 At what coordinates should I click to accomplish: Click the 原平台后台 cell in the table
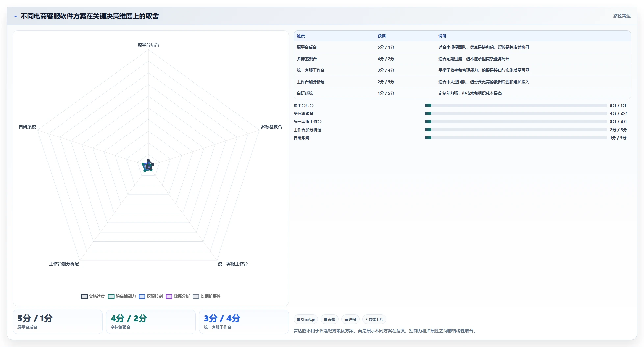pyautogui.click(x=307, y=47)
